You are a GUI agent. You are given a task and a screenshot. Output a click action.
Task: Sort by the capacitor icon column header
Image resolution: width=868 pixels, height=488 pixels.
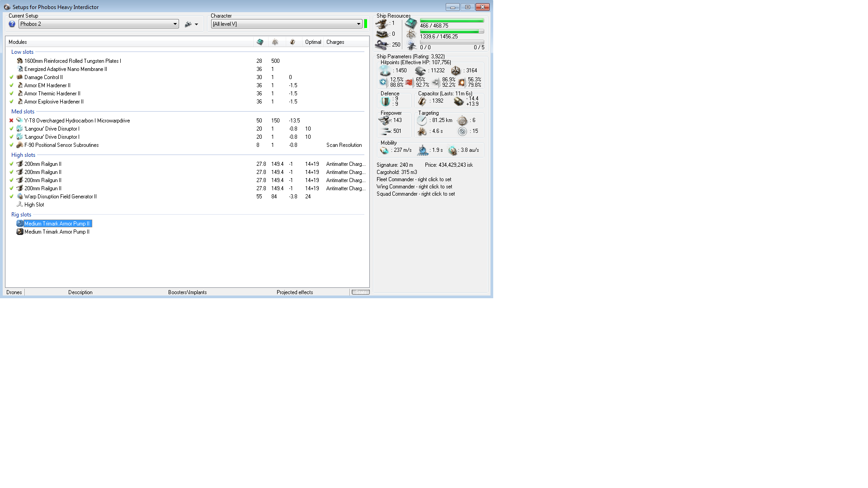point(292,42)
